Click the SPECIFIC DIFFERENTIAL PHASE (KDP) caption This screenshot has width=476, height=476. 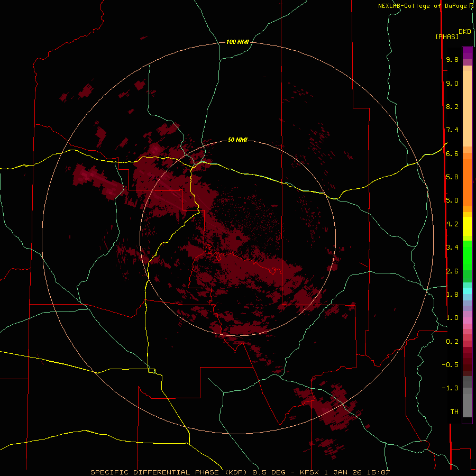click(x=168, y=472)
